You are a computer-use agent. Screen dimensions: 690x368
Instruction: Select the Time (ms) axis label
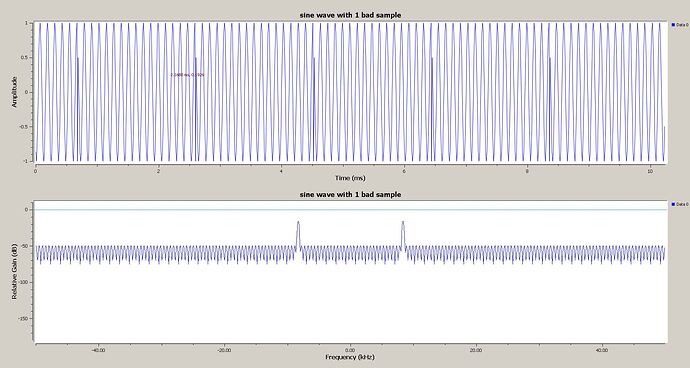click(x=350, y=178)
